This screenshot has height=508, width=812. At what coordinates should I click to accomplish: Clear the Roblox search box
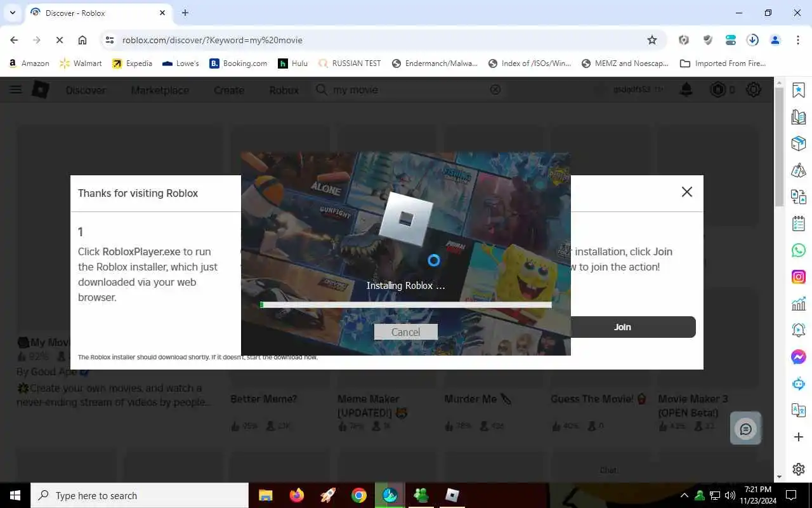[x=495, y=90]
